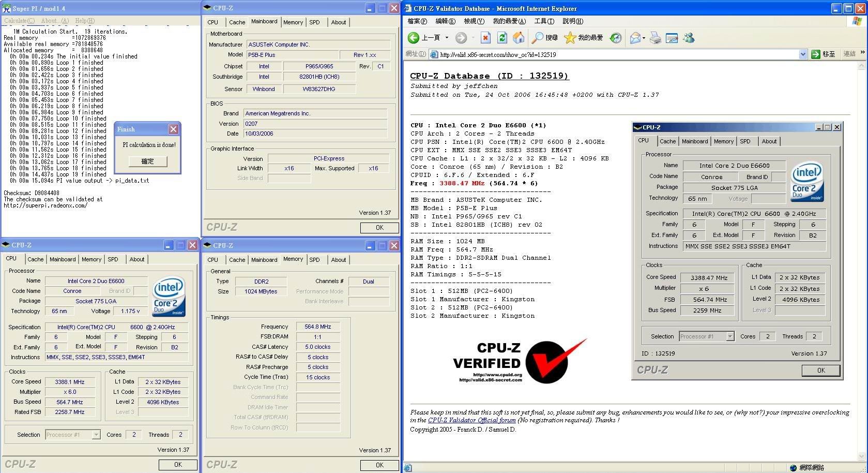Open Processor #1 selection dropdown in bottom-left CPU-Z
This screenshot has width=868, height=473.
[x=96, y=435]
